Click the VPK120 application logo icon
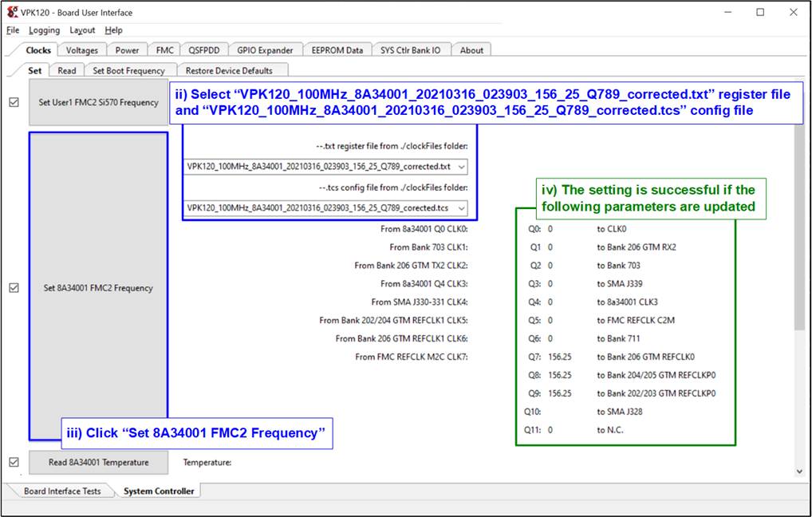The width and height of the screenshot is (812, 517). coord(11,12)
